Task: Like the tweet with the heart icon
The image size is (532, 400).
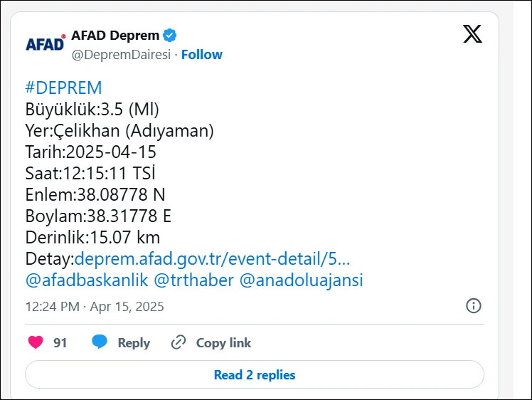Action: point(36,342)
